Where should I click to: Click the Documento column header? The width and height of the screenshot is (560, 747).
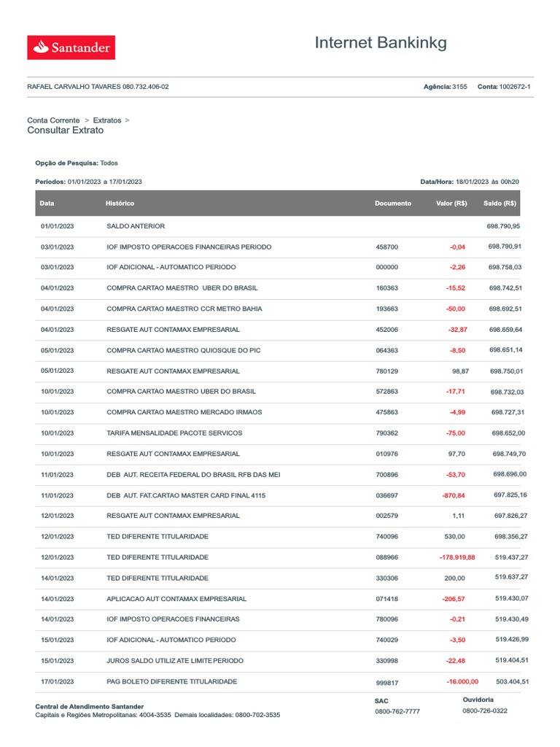(x=392, y=204)
